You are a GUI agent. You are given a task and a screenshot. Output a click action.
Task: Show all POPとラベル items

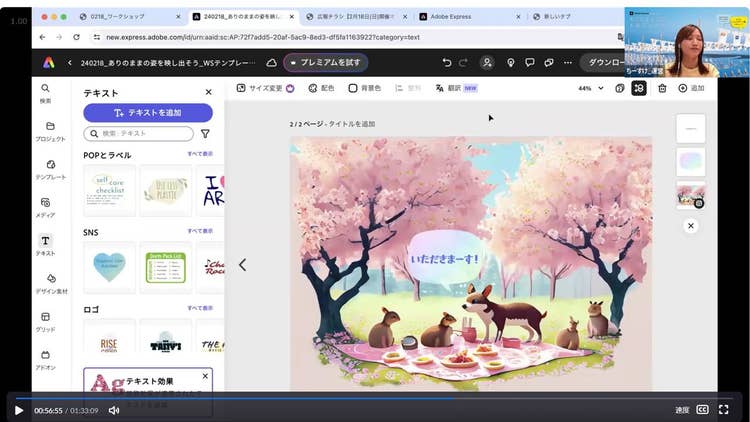pos(200,154)
